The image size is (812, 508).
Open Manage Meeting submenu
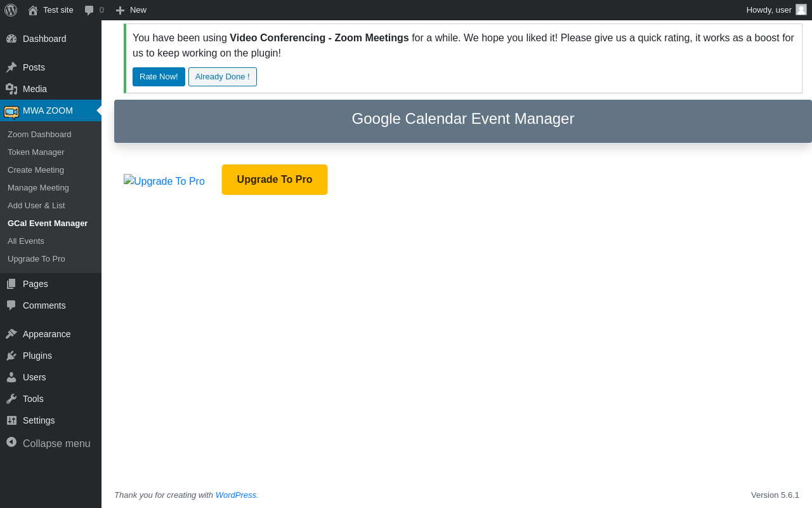[38, 188]
